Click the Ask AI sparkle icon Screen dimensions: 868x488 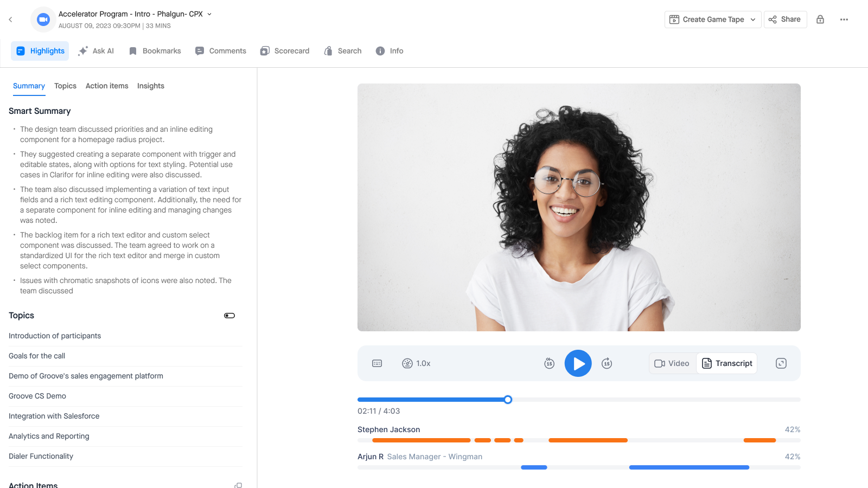(x=83, y=51)
